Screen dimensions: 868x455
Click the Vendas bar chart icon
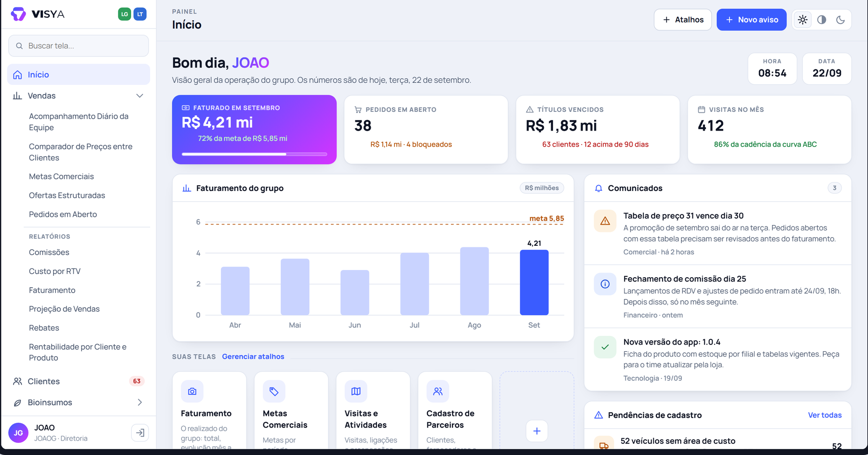pos(17,96)
